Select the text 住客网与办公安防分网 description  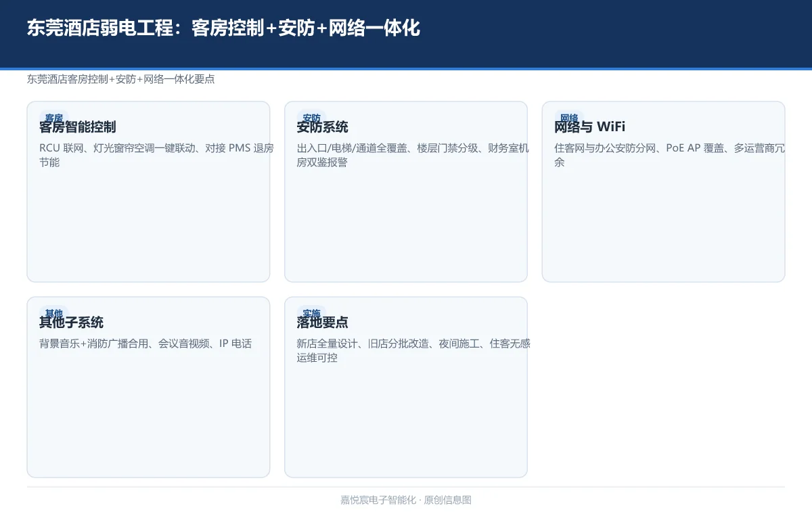point(670,155)
